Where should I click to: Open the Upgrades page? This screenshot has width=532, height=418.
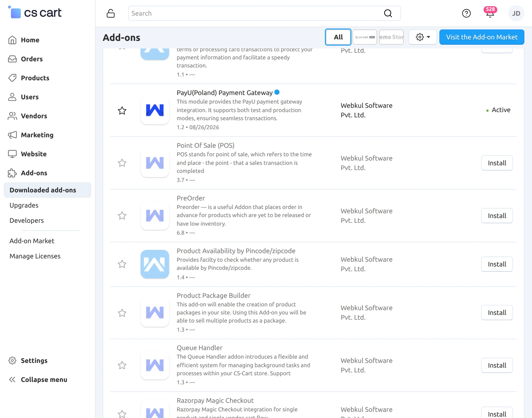click(24, 205)
